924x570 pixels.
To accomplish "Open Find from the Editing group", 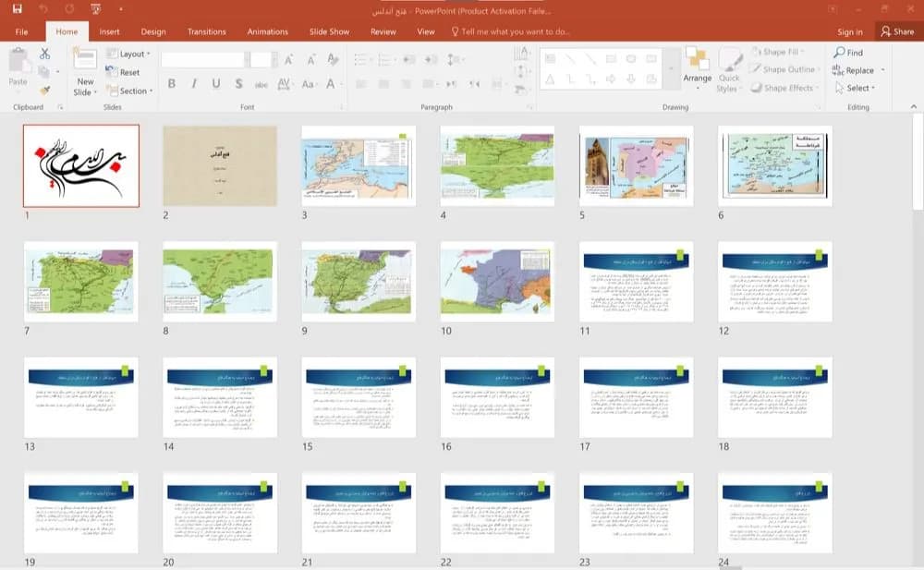I will (x=848, y=53).
